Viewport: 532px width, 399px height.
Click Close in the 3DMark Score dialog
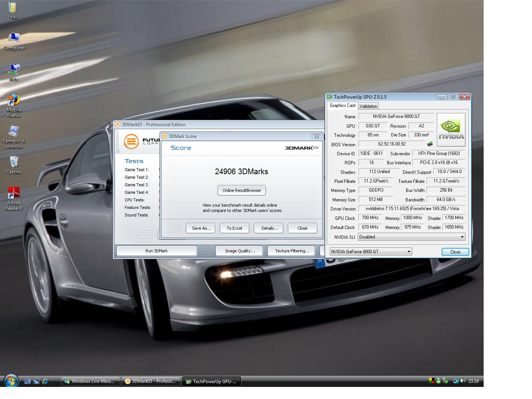[x=302, y=228]
